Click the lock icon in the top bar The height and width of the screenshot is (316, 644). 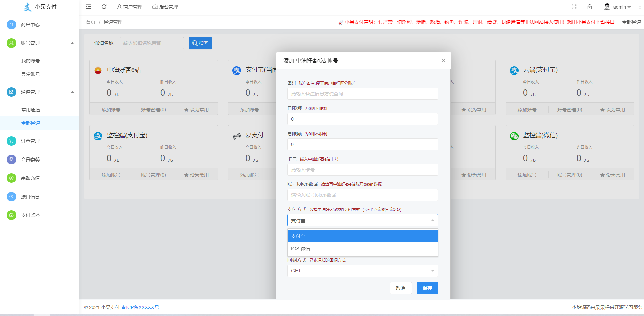[590, 7]
